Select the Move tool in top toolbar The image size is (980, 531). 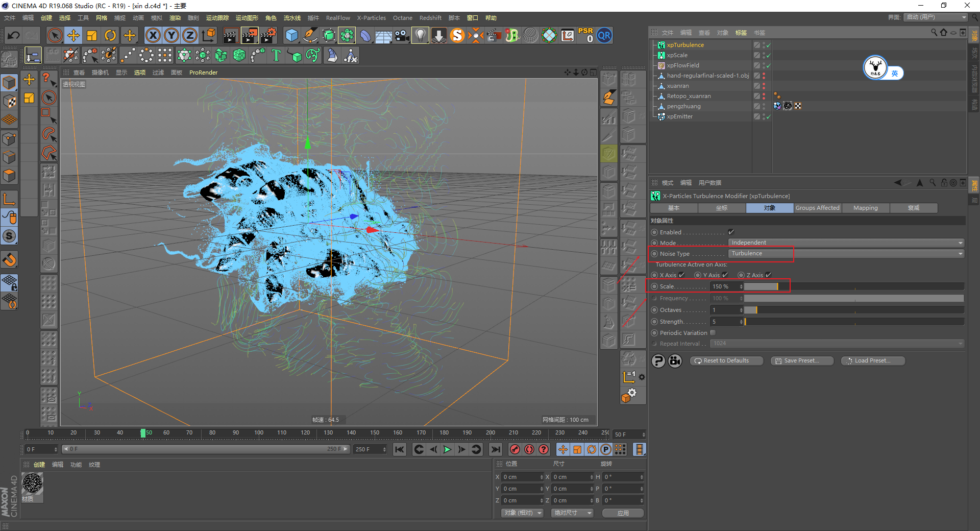coord(73,35)
